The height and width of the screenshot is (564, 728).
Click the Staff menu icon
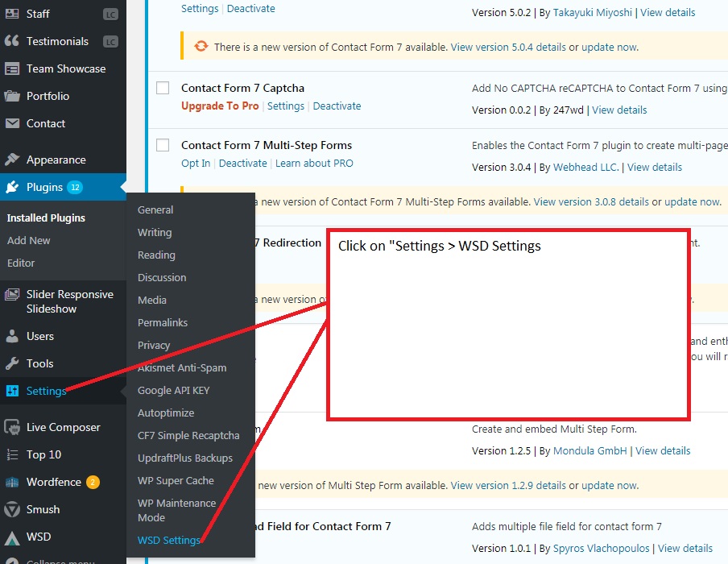(11, 14)
